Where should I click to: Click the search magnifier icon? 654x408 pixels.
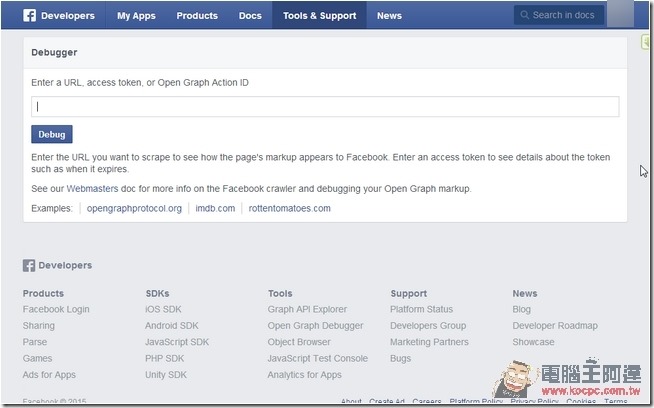(x=525, y=15)
